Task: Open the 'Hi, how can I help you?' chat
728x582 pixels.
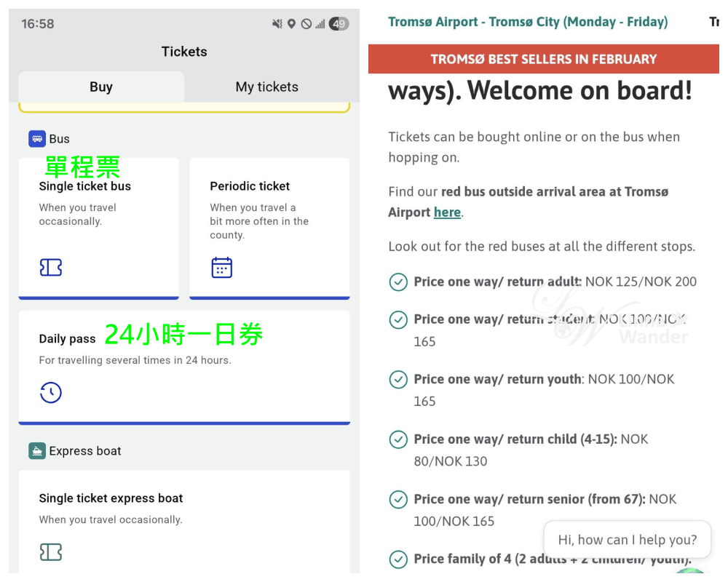Action: point(628,539)
